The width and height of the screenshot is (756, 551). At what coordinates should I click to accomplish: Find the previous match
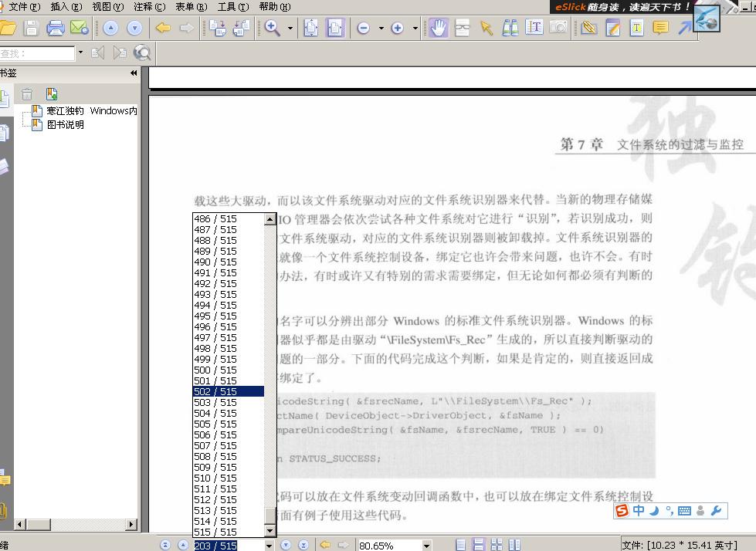[x=98, y=52]
